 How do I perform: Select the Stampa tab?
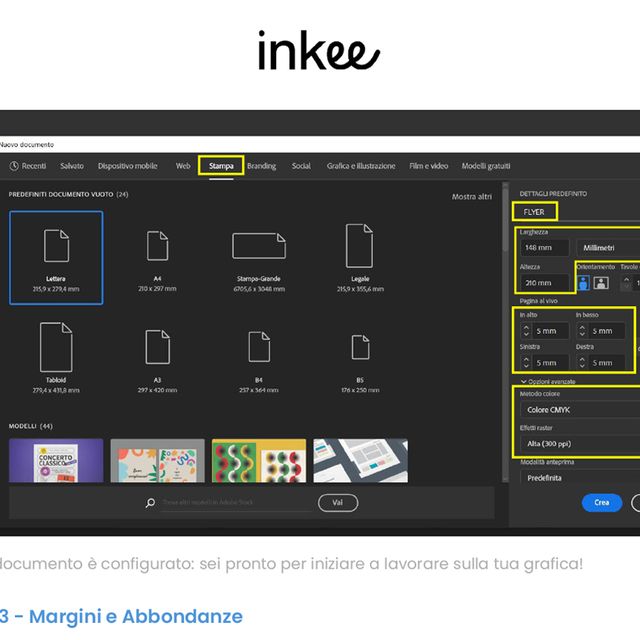point(221,166)
